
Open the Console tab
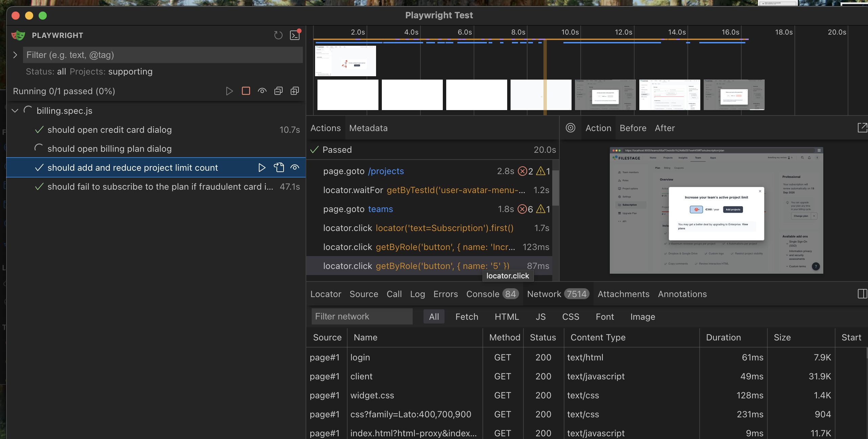[483, 294]
